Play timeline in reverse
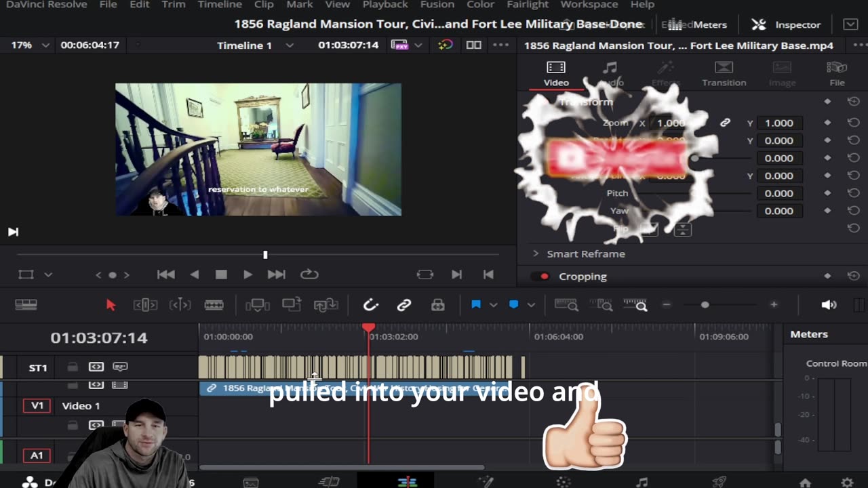 (x=195, y=274)
